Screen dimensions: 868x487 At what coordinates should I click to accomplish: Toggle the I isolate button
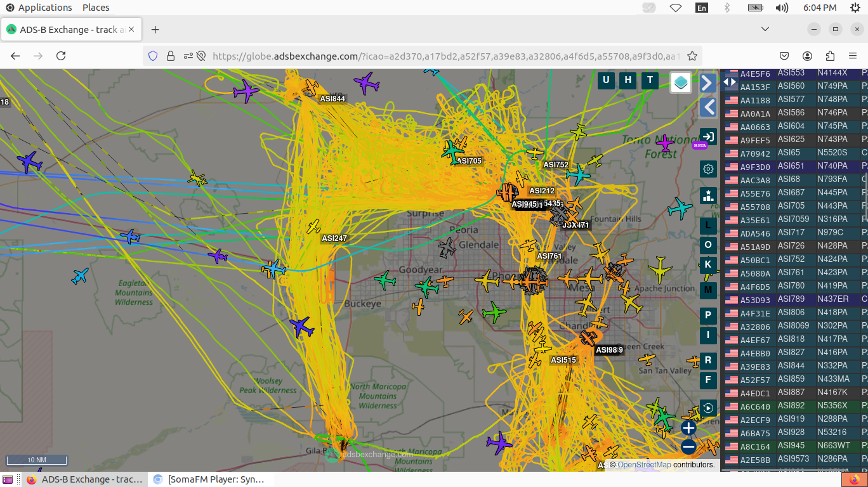coord(708,335)
